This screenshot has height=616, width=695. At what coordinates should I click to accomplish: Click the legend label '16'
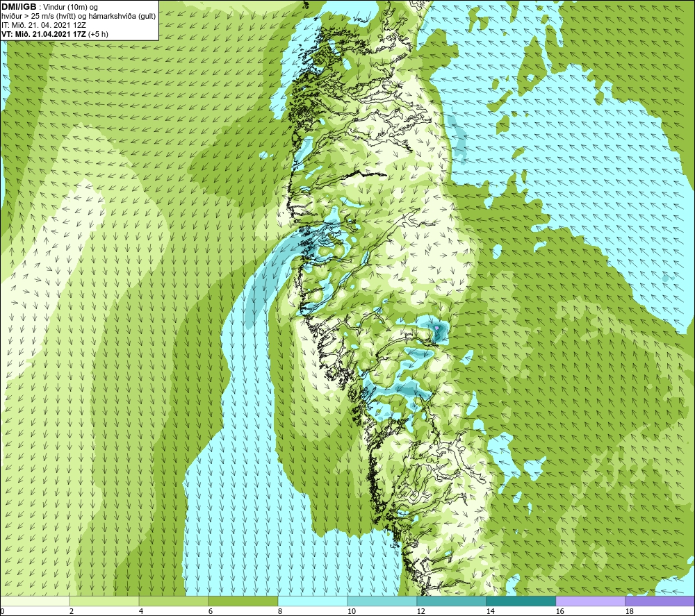pyautogui.click(x=559, y=611)
